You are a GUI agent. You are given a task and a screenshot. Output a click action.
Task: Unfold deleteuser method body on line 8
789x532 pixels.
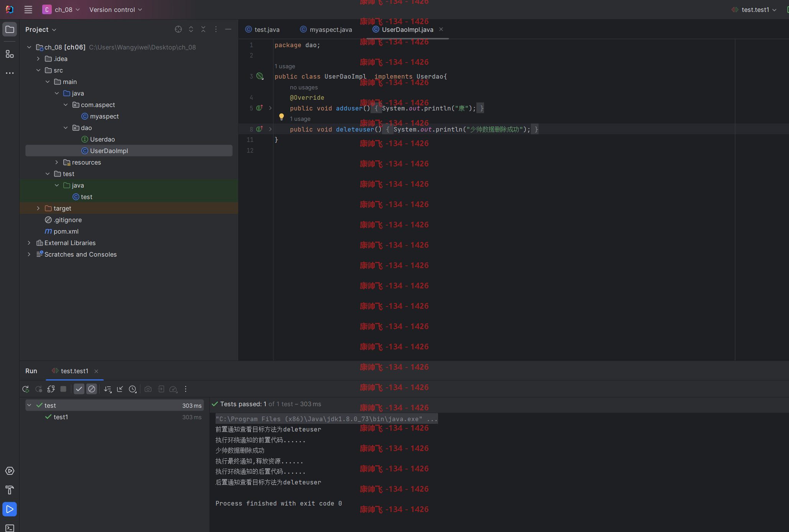point(270,129)
